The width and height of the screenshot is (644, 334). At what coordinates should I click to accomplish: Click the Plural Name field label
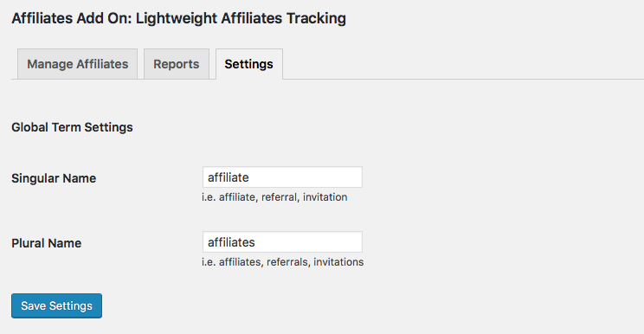coord(47,243)
